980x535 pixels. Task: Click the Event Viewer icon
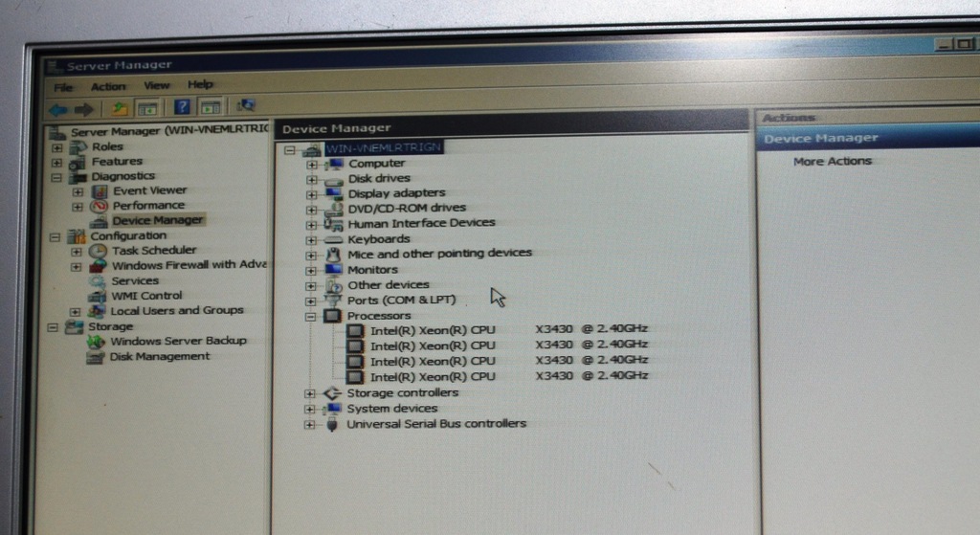tap(100, 191)
